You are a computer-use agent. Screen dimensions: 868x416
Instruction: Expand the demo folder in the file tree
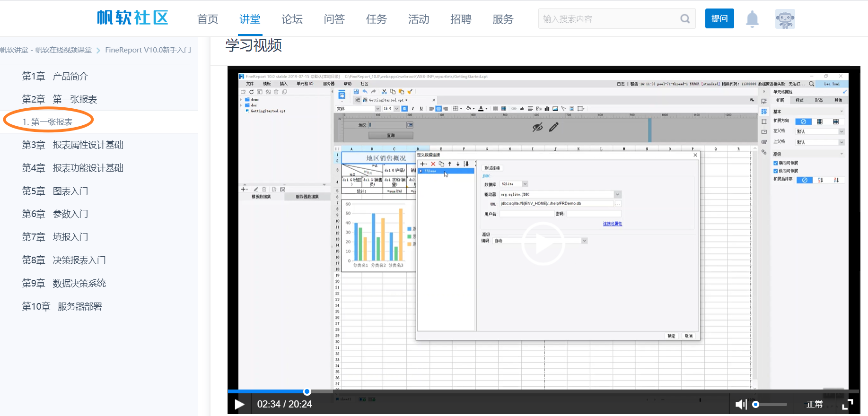pos(241,100)
